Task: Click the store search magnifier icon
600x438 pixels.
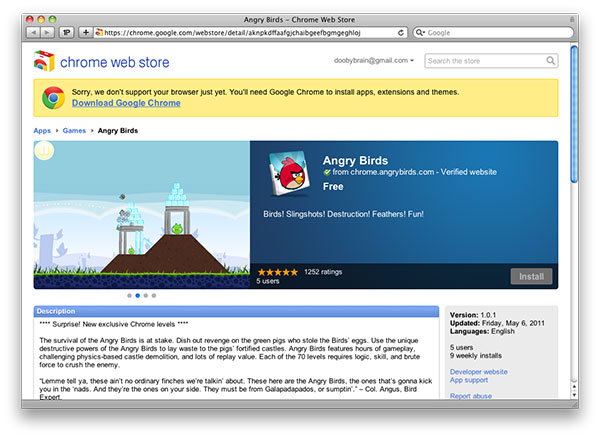Action: click(550, 60)
